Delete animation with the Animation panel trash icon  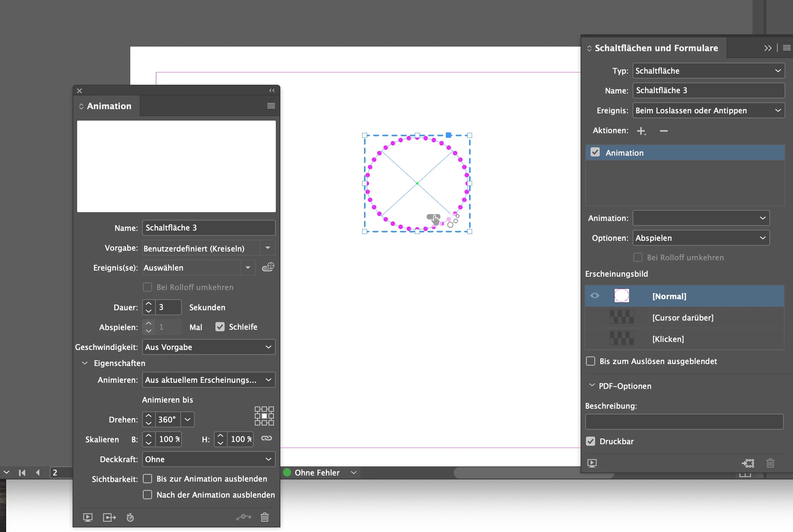pyautogui.click(x=265, y=517)
